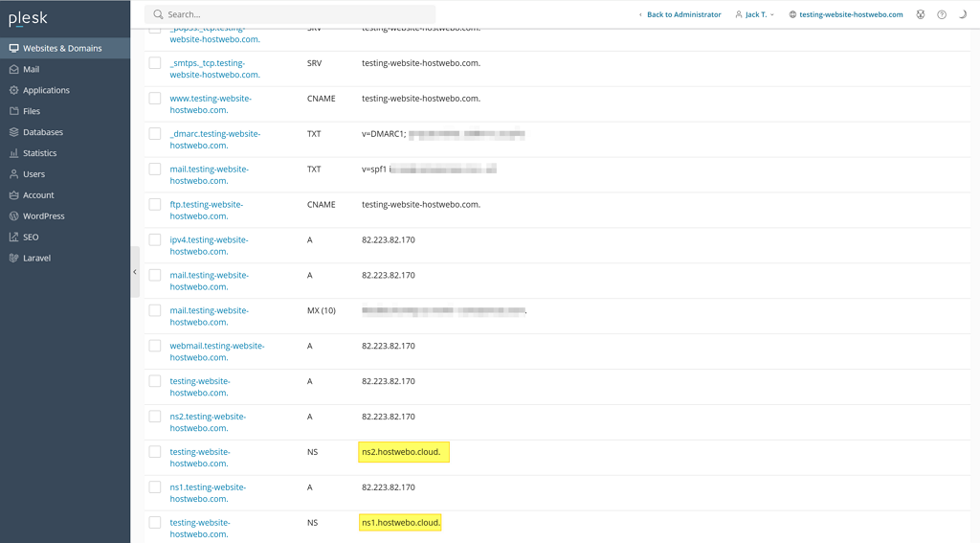Screen dimensions: 980x543
Task: Click the Laravel icon in sidebar
Action: [x=13, y=259]
